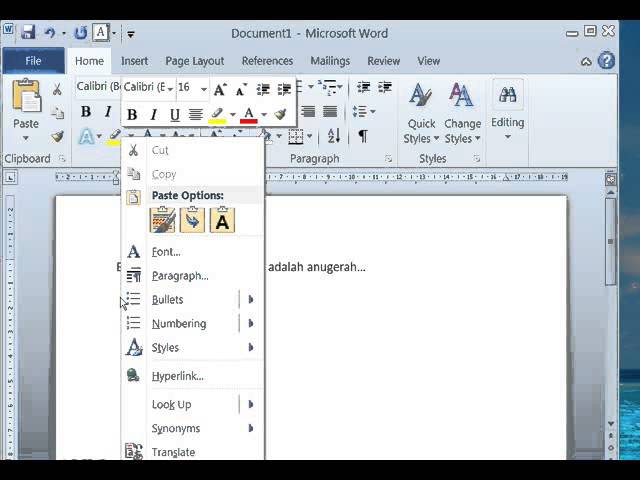Toggle ribbon Italic button
The width and height of the screenshot is (640, 480).
(108, 111)
